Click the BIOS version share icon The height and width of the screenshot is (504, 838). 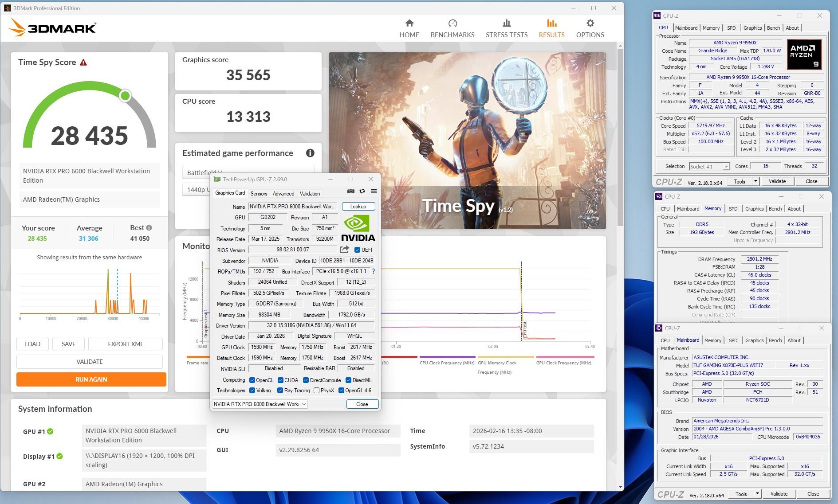click(x=344, y=250)
